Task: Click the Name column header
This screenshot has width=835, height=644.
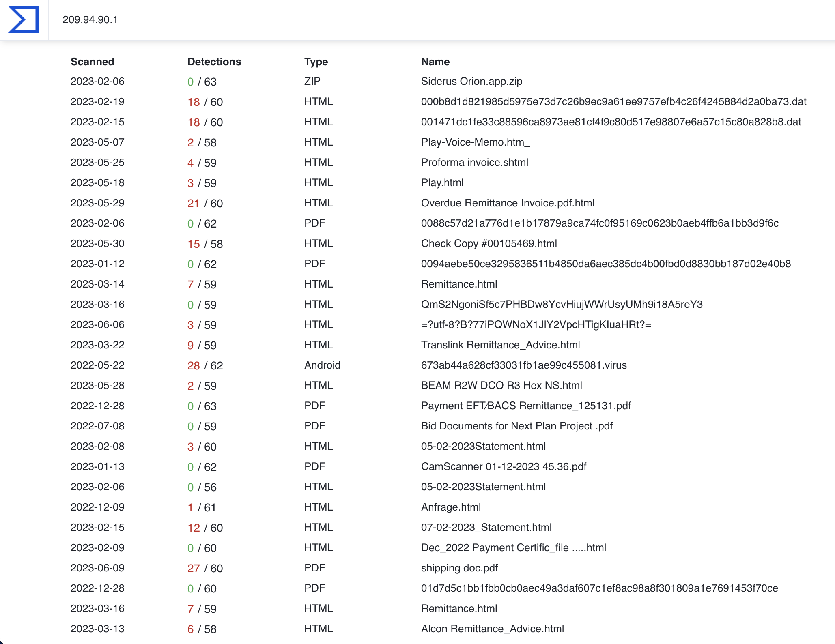Action: (x=435, y=62)
